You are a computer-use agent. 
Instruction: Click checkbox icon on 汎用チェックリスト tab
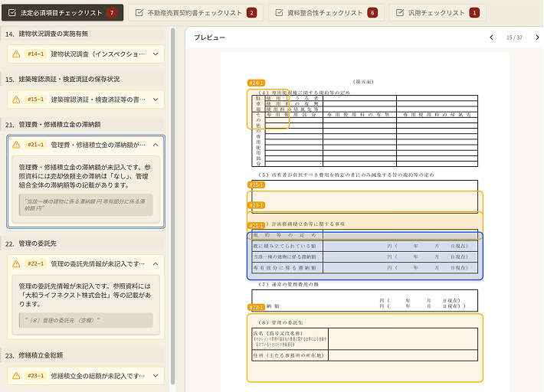[x=400, y=13]
